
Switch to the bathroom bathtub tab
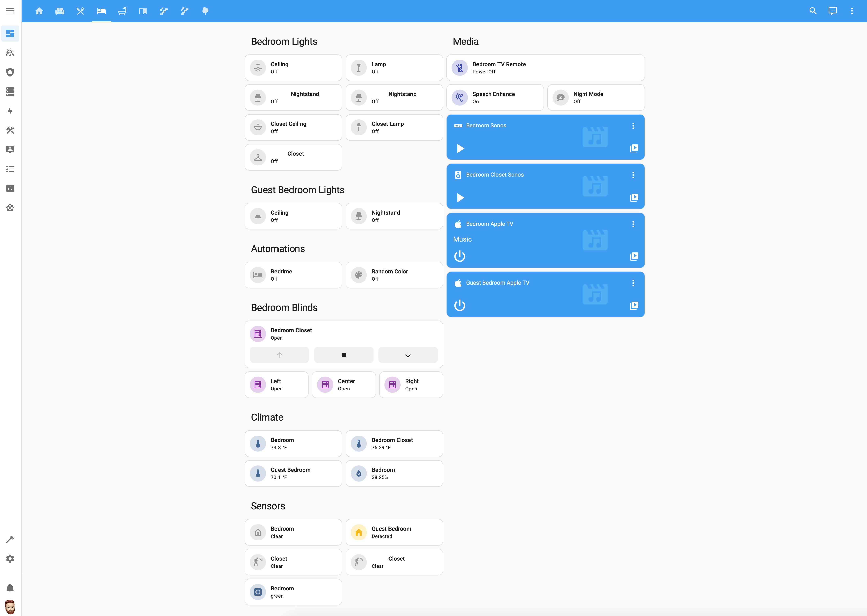coord(122,11)
